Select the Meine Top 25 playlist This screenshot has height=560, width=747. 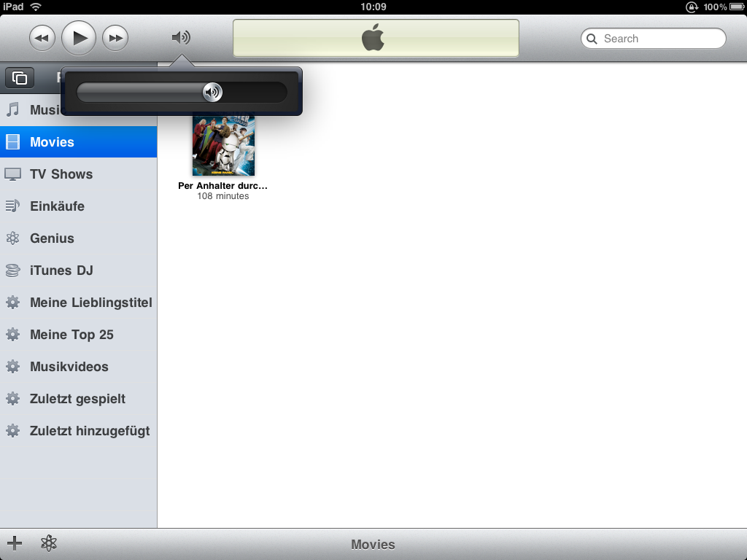(x=78, y=335)
